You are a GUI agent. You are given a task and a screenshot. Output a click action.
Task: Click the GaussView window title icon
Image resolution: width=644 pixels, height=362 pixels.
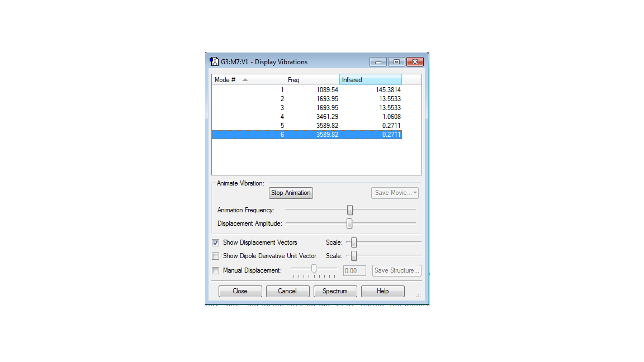click(214, 61)
